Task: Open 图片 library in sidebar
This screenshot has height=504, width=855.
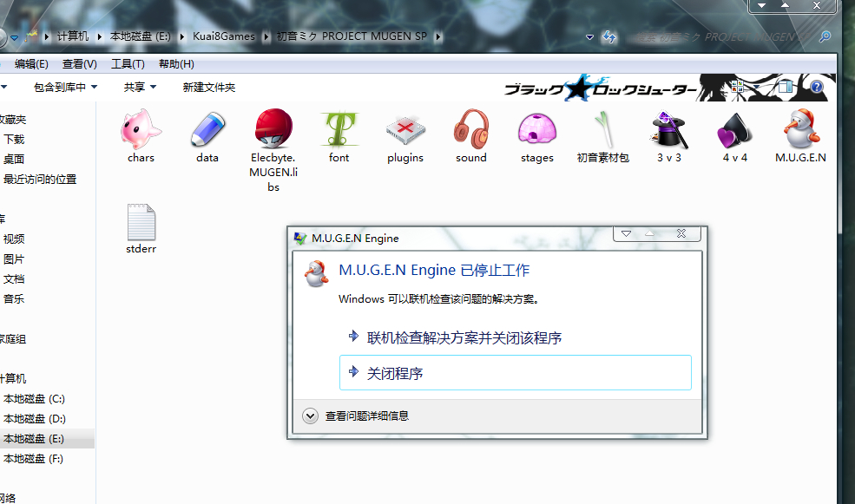Action: click(14, 259)
